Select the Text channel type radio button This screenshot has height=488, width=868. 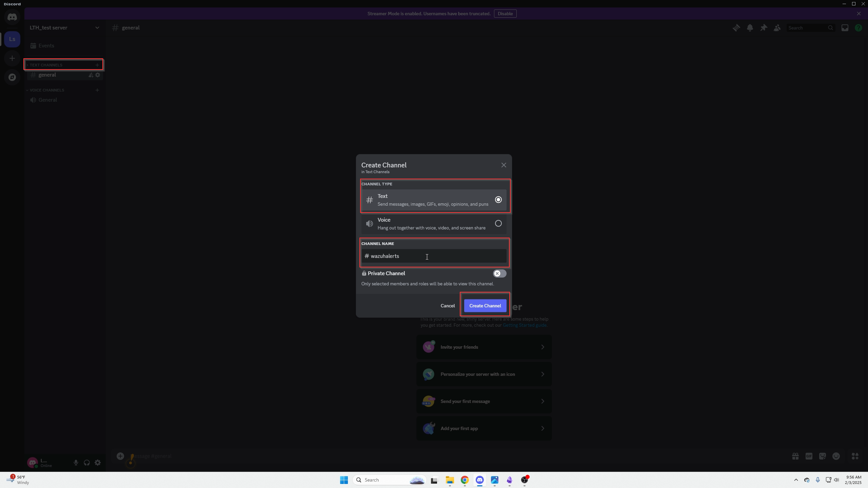(498, 200)
